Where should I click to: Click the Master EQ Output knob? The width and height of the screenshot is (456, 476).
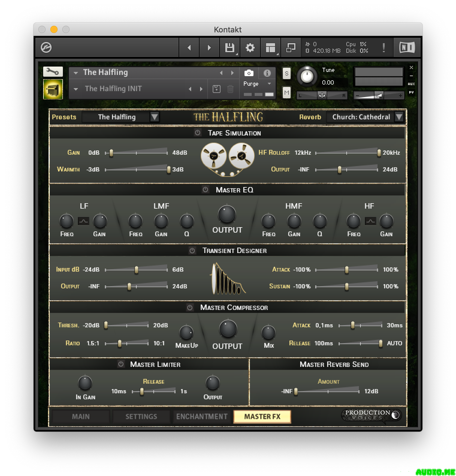227,214
